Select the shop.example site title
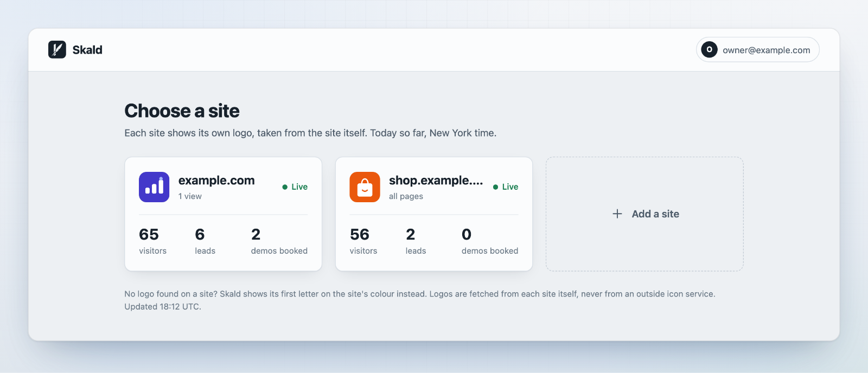Viewport: 868px width, 373px height. tap(436, 181)
